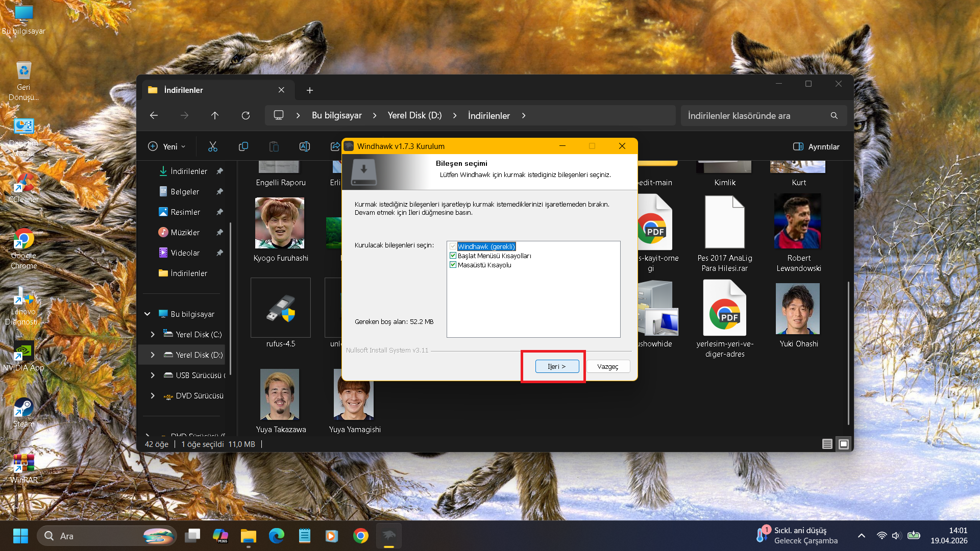Open Microsoft Edge from taskbar
980x551 pixels.
click(x=277, y=536)
